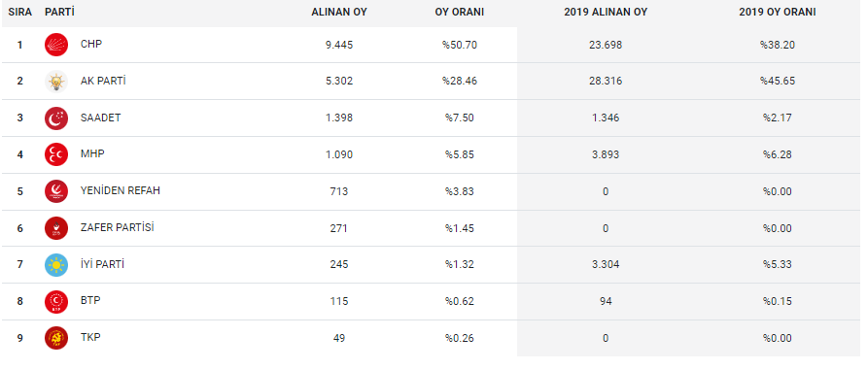The height and width of the screenshot is (370, 868).
Task: Select the Saadet crescent logo icon
Action: (56, 118)
